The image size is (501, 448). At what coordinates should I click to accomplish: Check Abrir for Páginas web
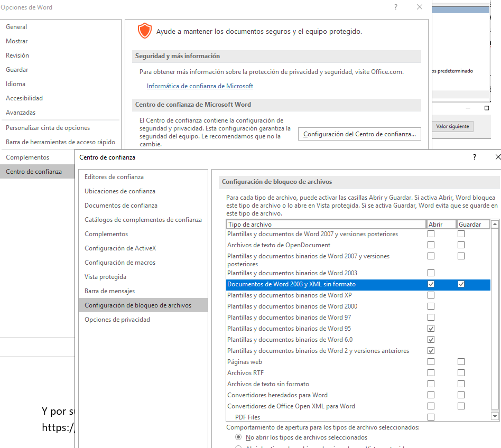(x=431, y=362)
